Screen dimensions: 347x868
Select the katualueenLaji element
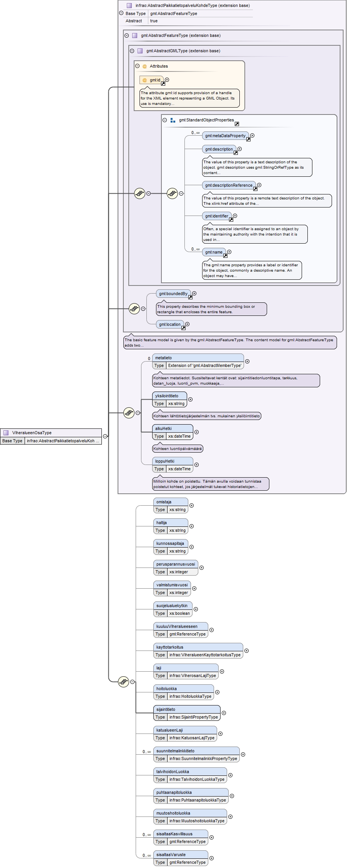(185, 734)
